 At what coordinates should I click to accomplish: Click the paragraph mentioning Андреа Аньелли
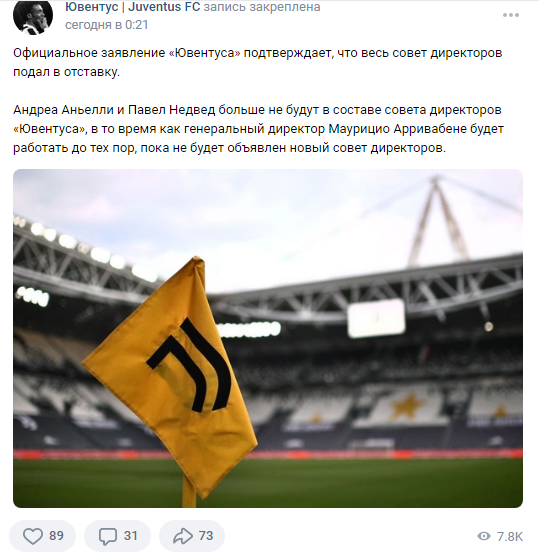(259, 129)
